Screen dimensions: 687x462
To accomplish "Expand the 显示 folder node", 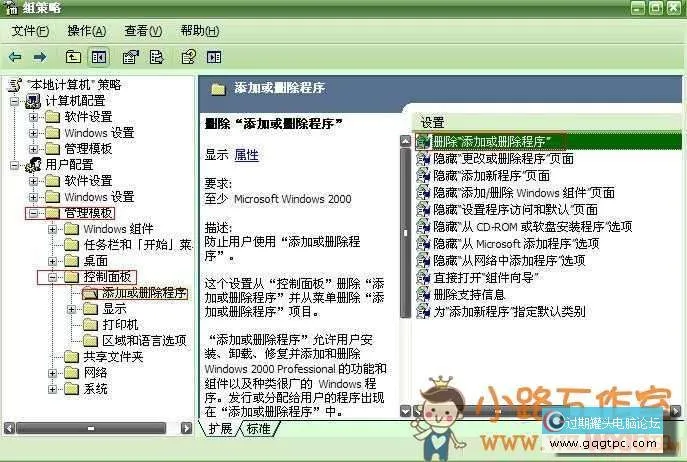I will click(x=71, y=309).
